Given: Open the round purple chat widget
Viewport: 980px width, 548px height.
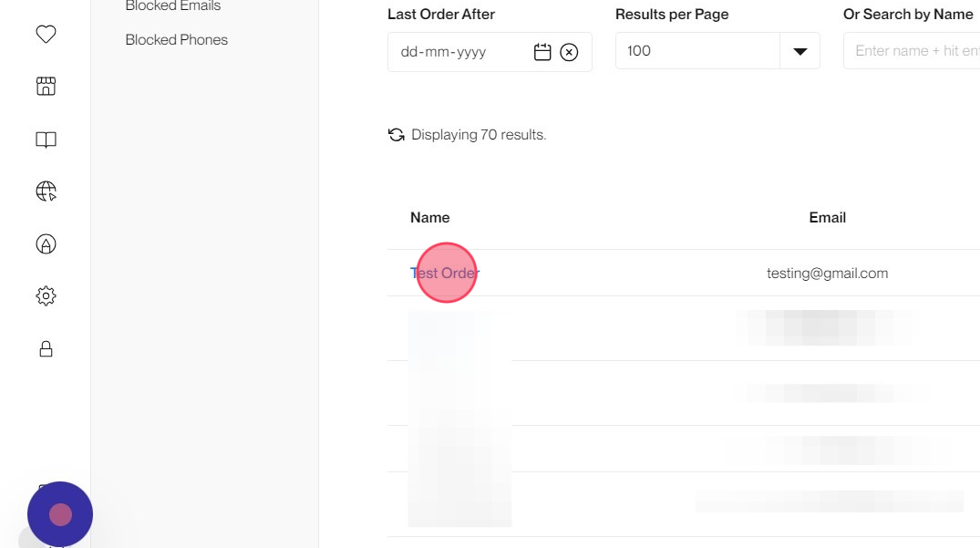Looking at the screenshot, I should click(60, 514).
